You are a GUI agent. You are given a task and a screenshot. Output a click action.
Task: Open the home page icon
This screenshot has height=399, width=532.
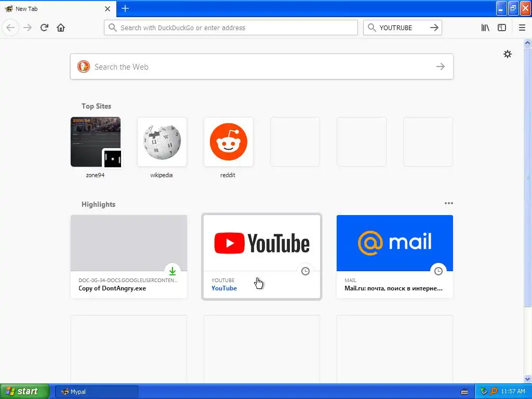click(61, 28)
